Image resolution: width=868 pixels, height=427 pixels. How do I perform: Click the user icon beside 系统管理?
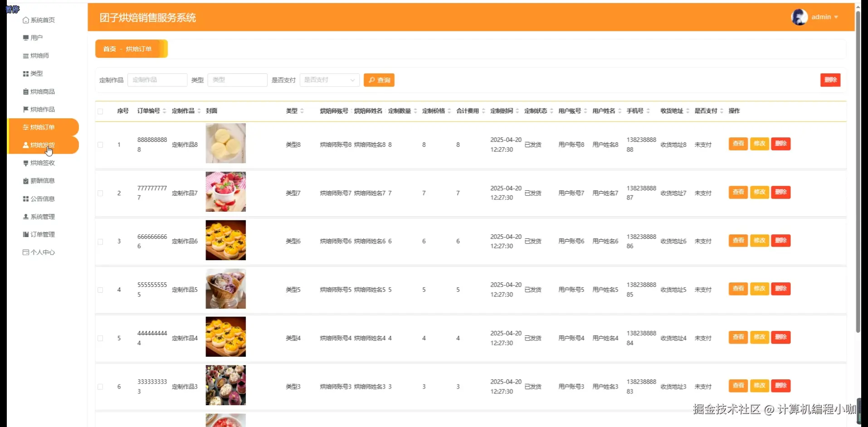pyautogui.click(x=26, y=217)
